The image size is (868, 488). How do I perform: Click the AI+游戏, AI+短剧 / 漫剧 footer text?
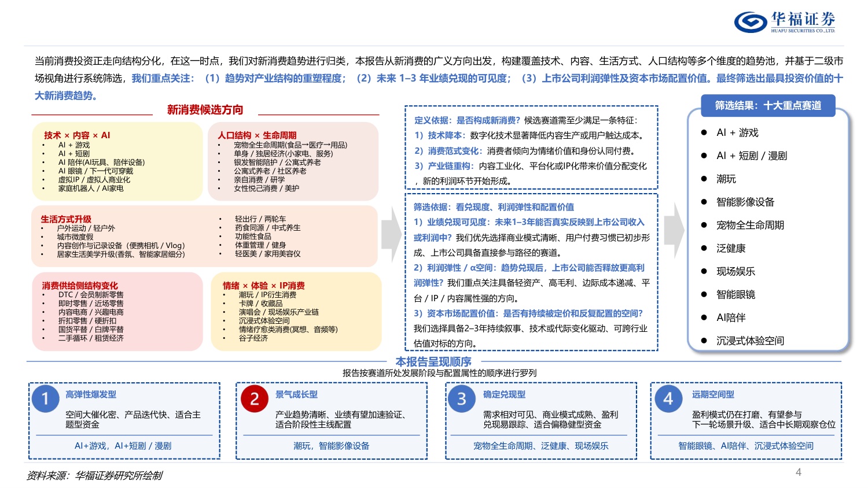pyautogui.click(x=123, y=446)
